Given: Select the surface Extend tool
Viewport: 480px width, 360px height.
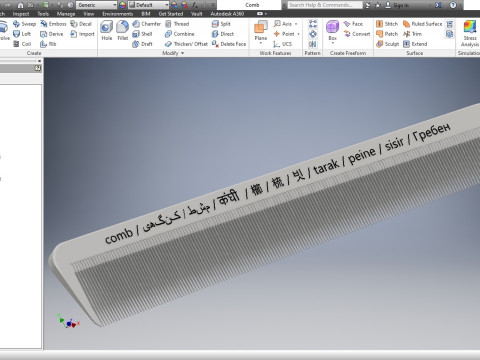Looking at the screenshot, I should 415,44.
